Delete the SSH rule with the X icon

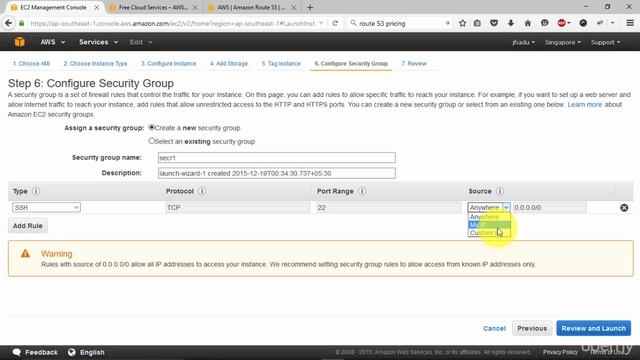624,208
